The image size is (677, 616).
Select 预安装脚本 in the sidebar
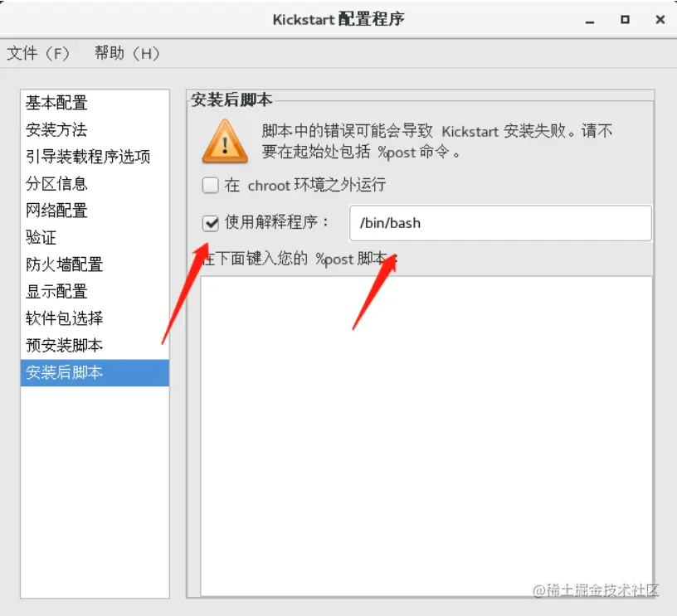coord(95,346)
